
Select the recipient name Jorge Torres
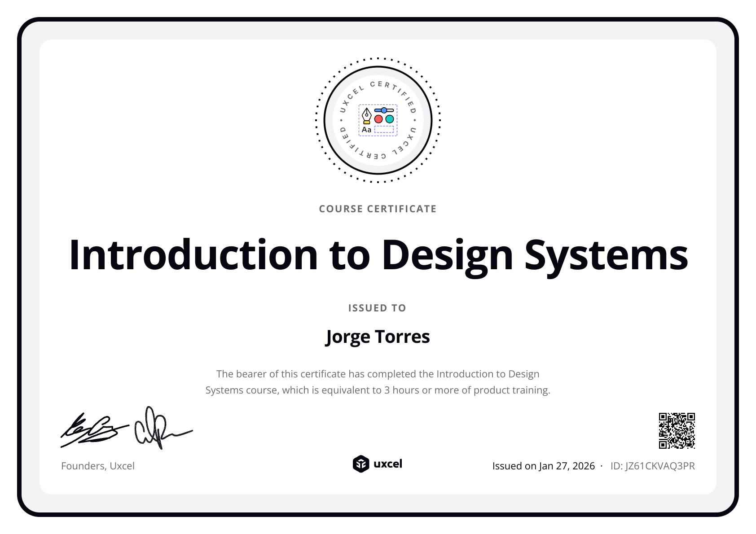click(378, 336)
